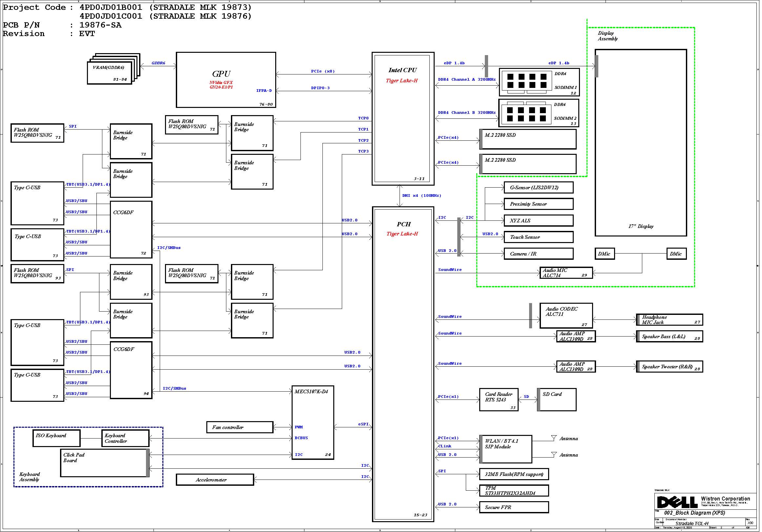Select the IFPA~D label inside GPU
Screen dimensions: 762x532
point(264,91)
